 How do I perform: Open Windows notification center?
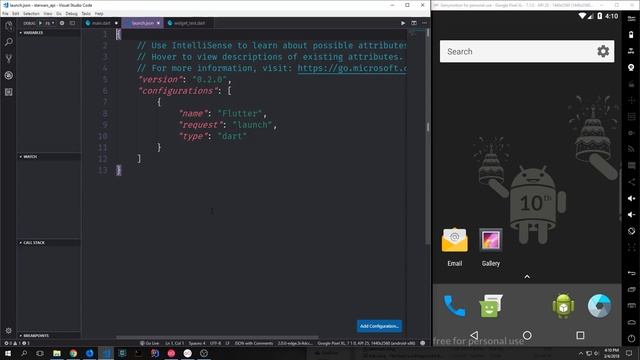click(629, 353)
